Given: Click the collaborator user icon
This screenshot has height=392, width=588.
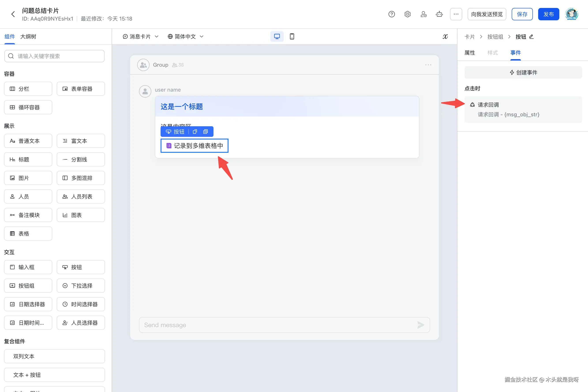Looking at the screenshot, I should 423,14.
